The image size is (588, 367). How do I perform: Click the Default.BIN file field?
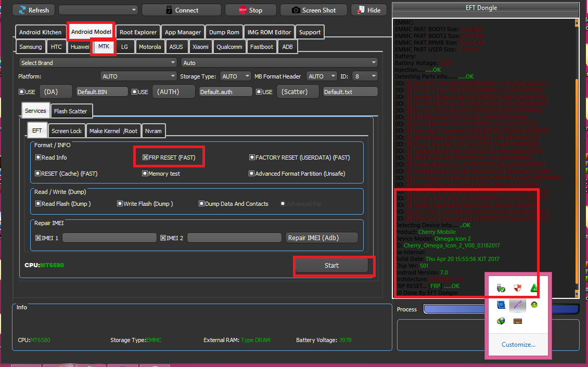tap(102, 91)
